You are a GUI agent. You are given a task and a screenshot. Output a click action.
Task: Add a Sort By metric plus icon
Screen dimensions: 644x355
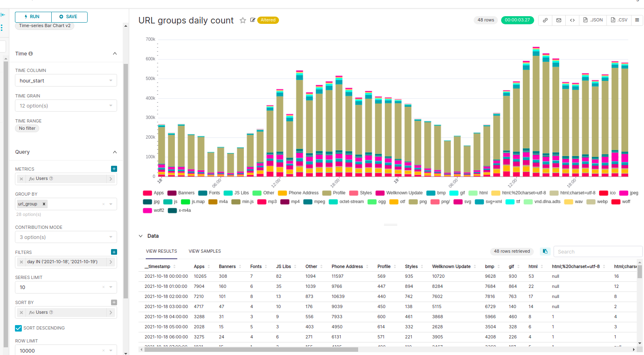pos(114,302)
